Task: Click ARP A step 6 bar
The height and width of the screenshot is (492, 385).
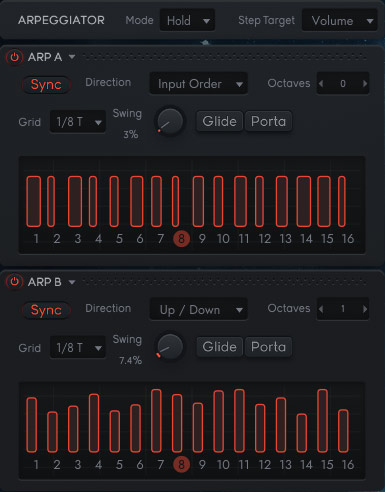Action: coord(136,201)
